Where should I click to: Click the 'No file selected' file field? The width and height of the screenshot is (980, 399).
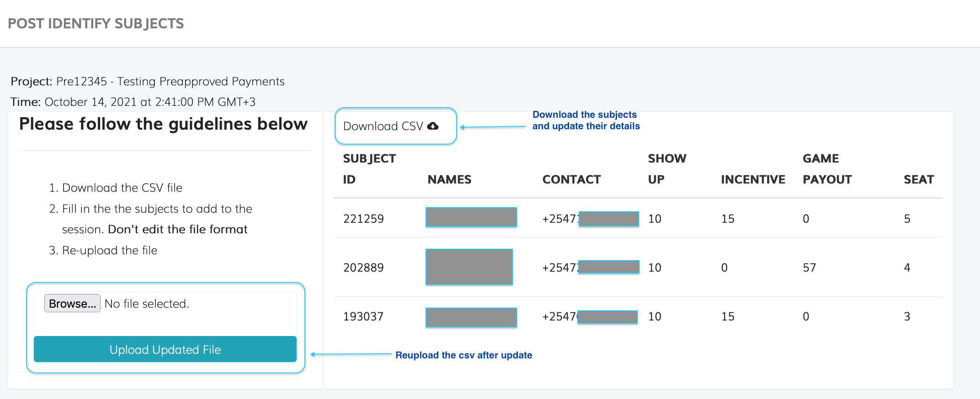147,304
